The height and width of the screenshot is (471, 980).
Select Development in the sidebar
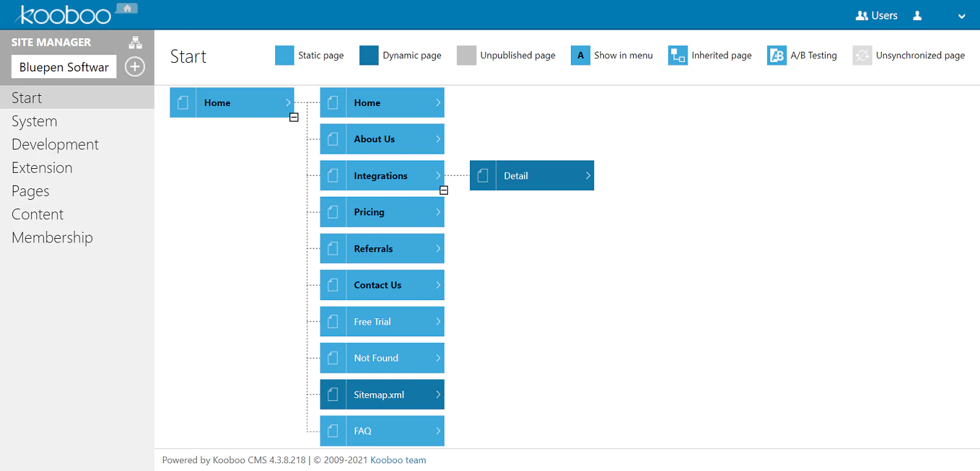[55, 144]
